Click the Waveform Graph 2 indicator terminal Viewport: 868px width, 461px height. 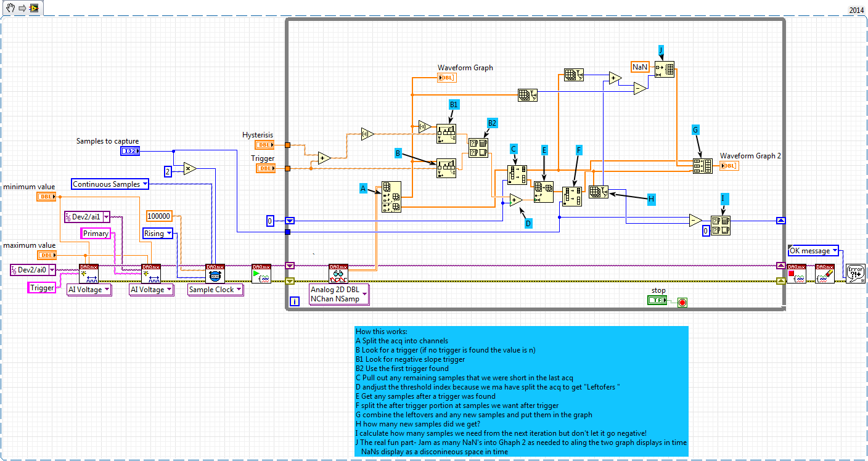(729, 166)
